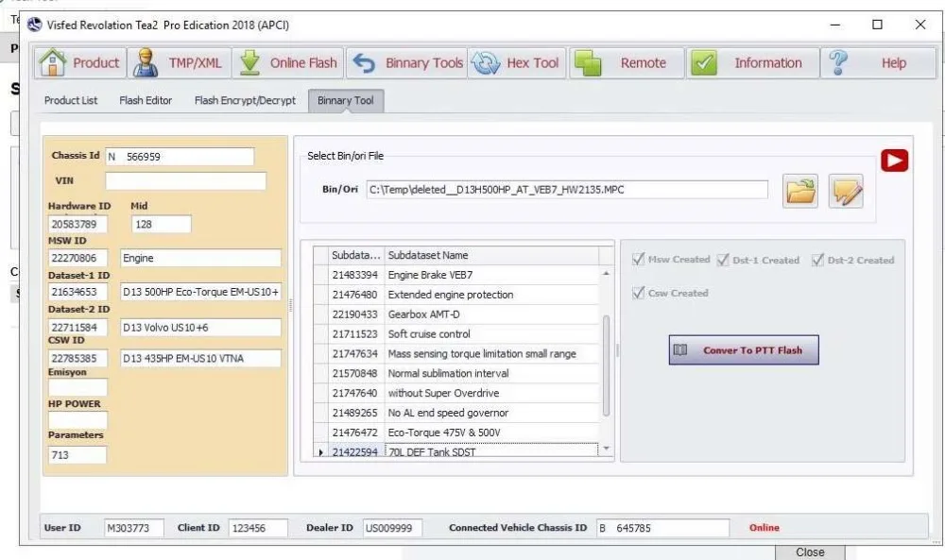Click the Chassis Id input field

[180, 157]
